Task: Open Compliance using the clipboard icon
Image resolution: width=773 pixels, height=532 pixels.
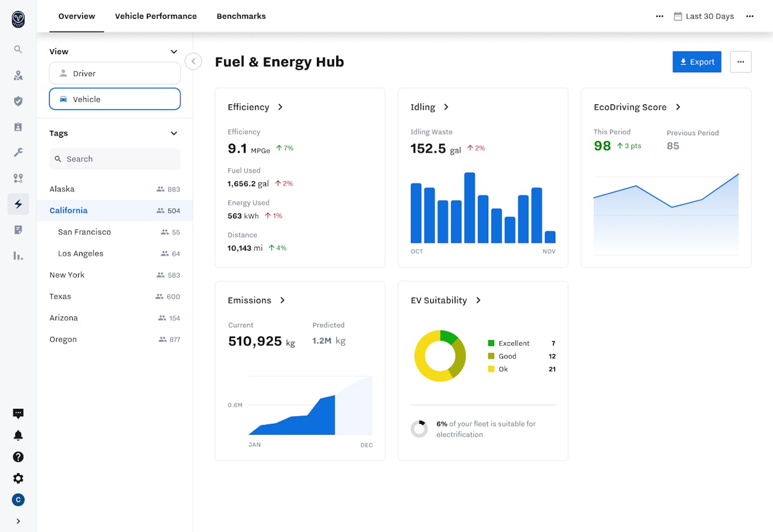Action: (x=18, y=127)
